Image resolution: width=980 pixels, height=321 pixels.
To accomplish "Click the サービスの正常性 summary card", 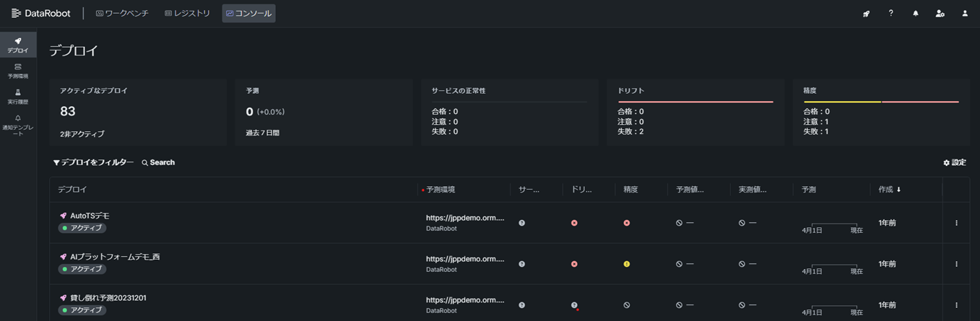I will coord(510,113).
